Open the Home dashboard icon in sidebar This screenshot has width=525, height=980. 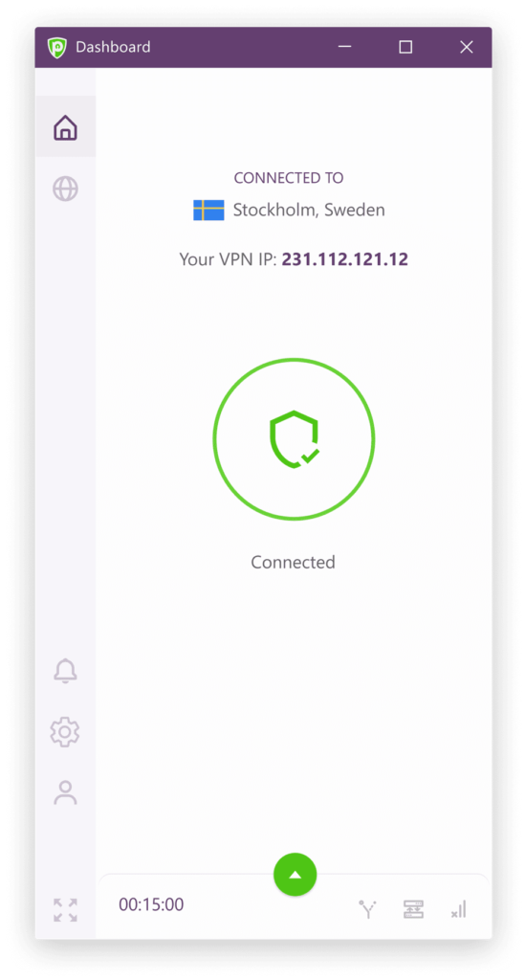click(x=66, y=127)
